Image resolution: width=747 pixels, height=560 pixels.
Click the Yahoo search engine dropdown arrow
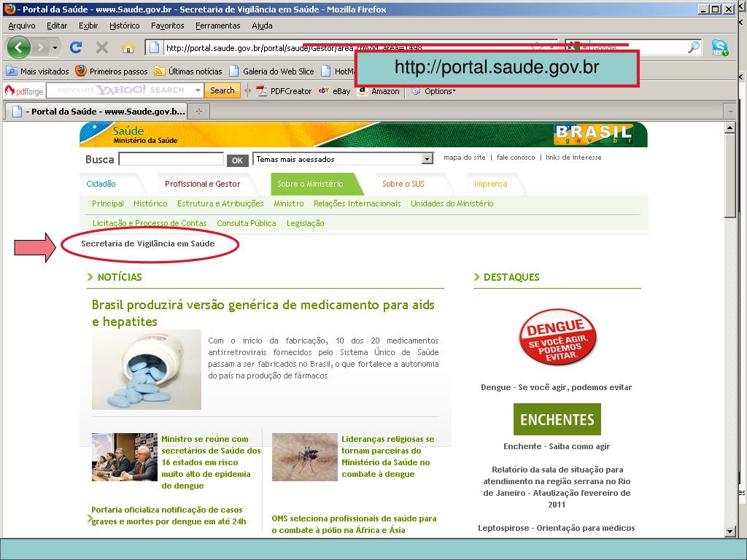(198, 90)
